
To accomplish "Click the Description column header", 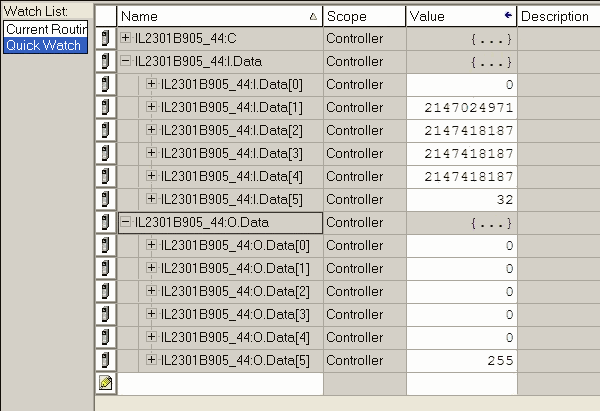I will point(559,16).
